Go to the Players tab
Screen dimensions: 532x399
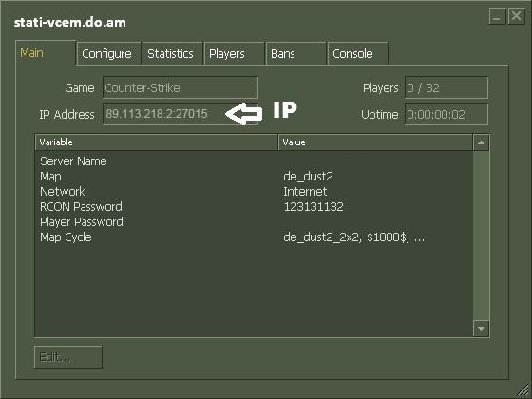(x=234, y=53)
